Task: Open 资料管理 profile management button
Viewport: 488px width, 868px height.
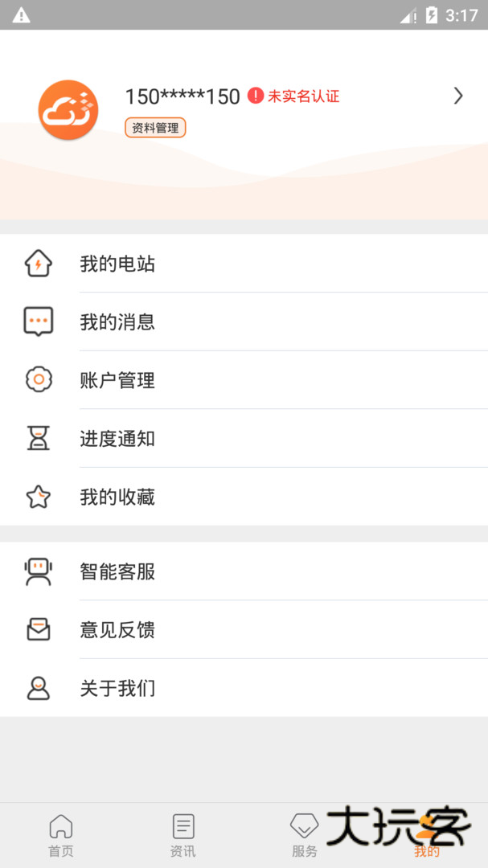Action: [x=154, y=127]
